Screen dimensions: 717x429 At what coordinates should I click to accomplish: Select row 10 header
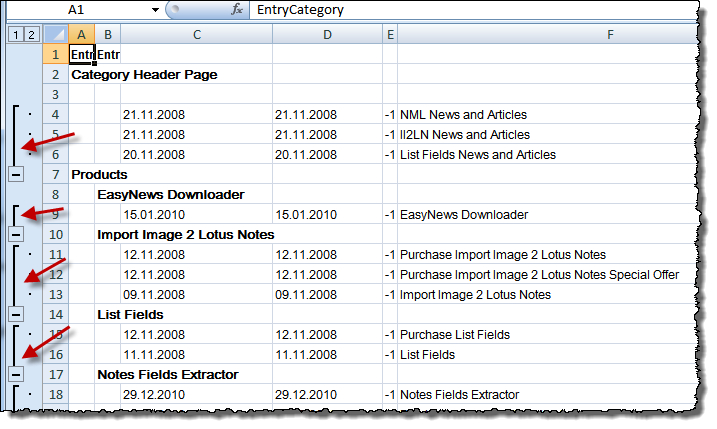(56, 235)
